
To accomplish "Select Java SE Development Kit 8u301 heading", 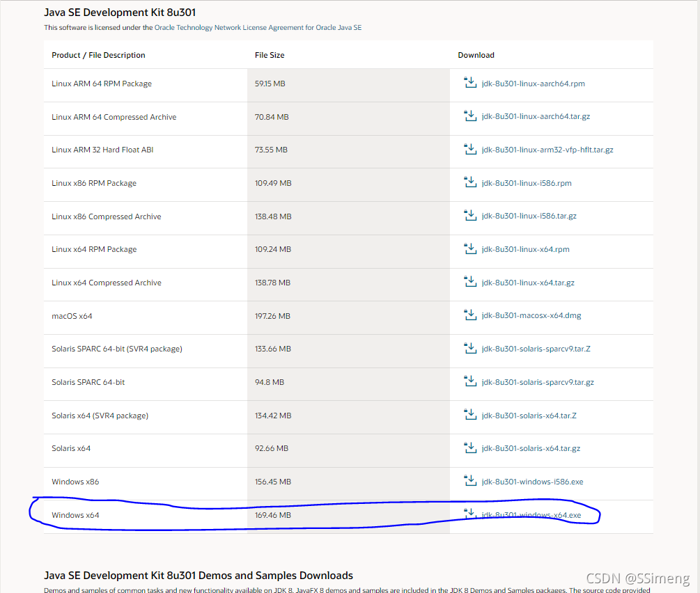I will coord(120,13).
